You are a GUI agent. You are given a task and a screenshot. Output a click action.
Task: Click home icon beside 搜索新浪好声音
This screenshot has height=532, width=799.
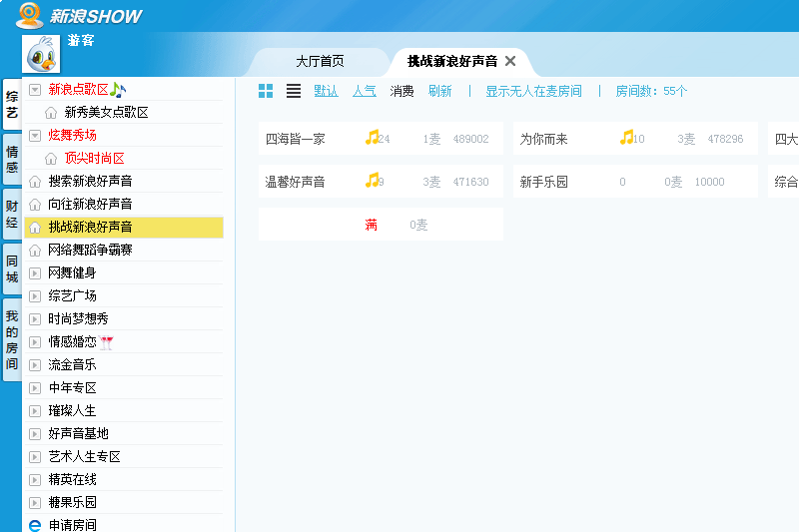click(35, 182)
